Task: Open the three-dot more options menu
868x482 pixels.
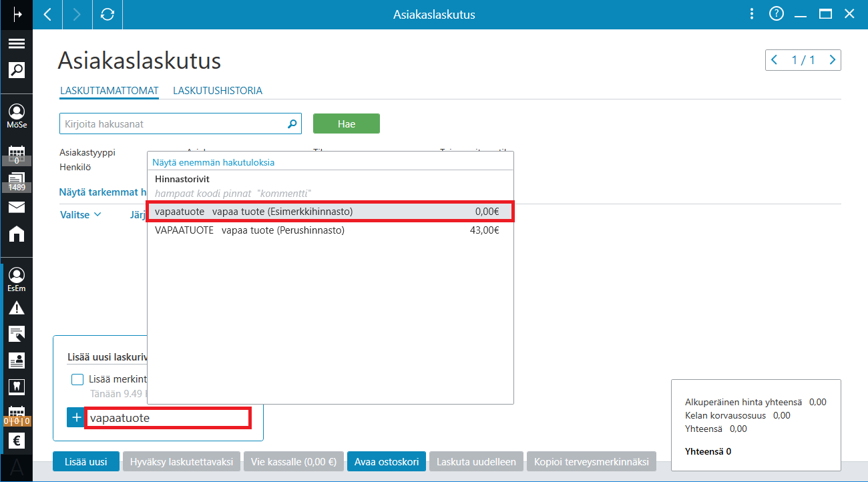Action: 752,14
